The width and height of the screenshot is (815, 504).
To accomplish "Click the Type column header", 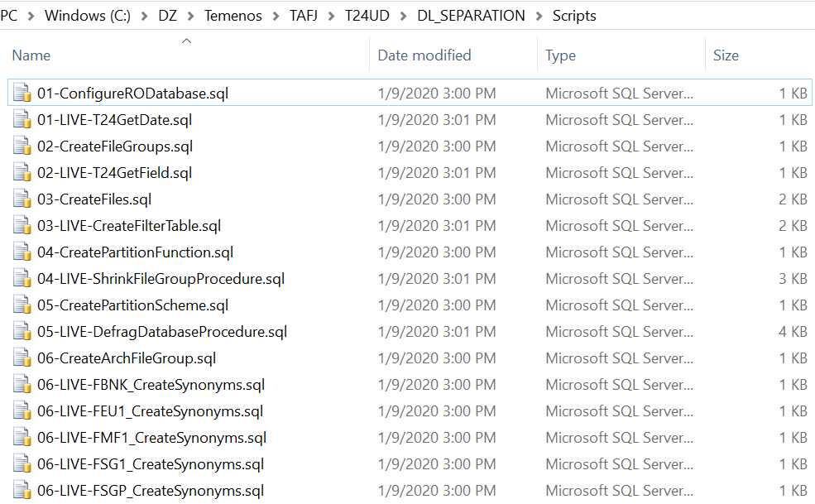I will [560, 55].
